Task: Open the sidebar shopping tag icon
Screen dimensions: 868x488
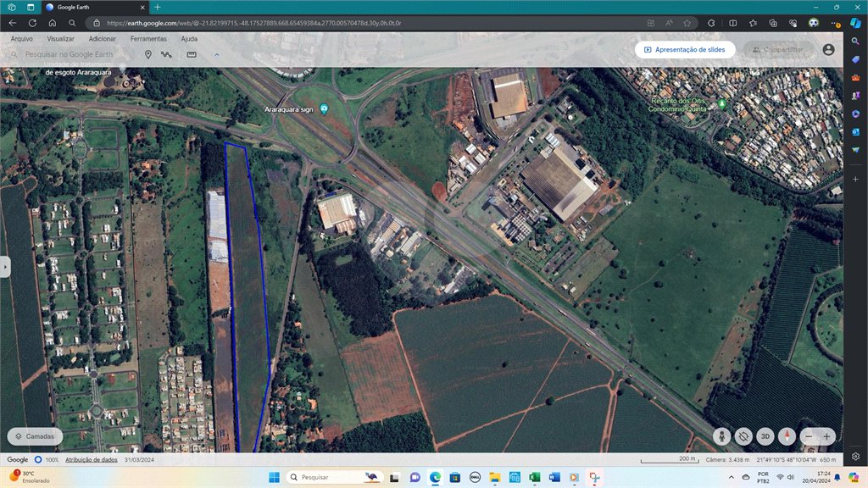Action: [855, 59]
